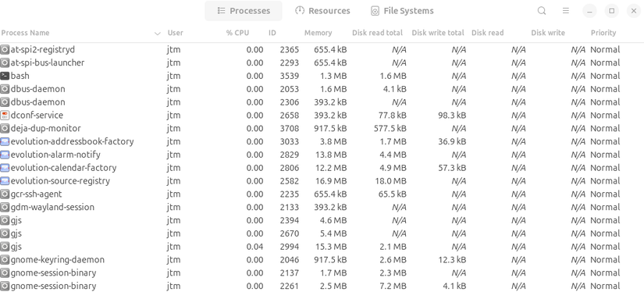
Task: Click the gdm-wayland-session process icon
Action: [x=5, y=207]
